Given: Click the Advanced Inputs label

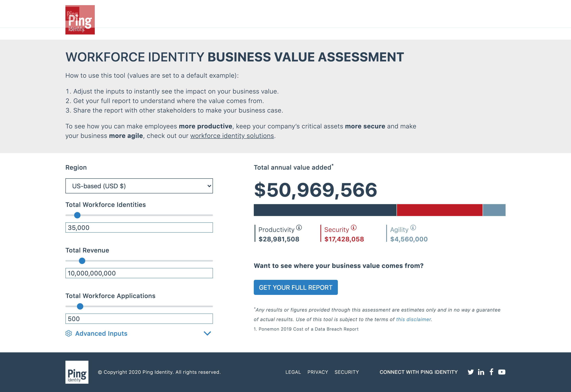Looking at the screenshot, I should click(101, 334).
